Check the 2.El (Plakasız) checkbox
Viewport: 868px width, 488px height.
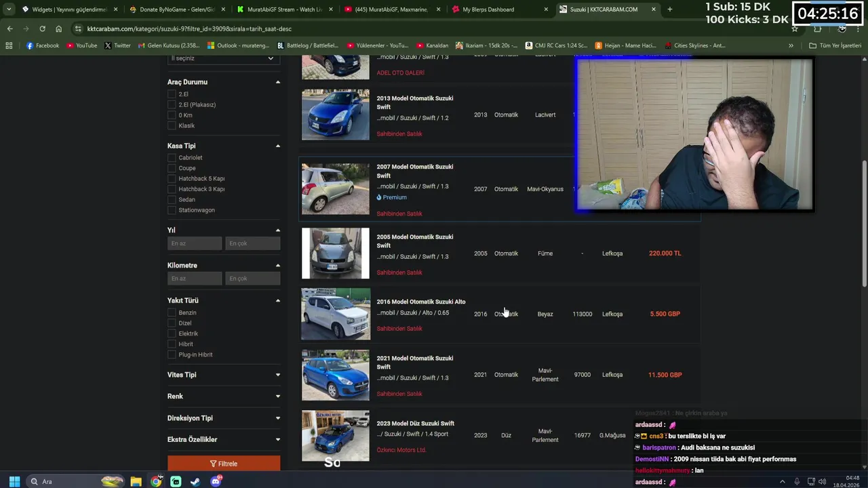coord(172,104)
